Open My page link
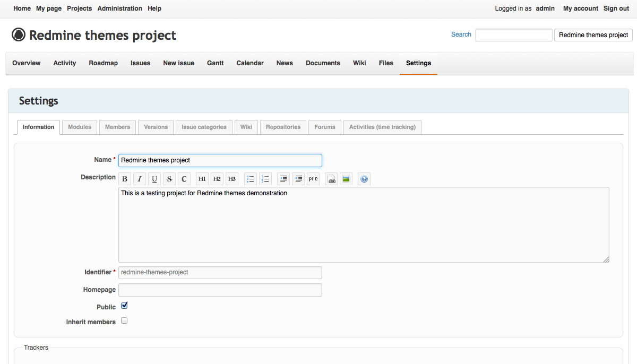The height and width of the screenshot is (364, 637). [x=49, y=8]
